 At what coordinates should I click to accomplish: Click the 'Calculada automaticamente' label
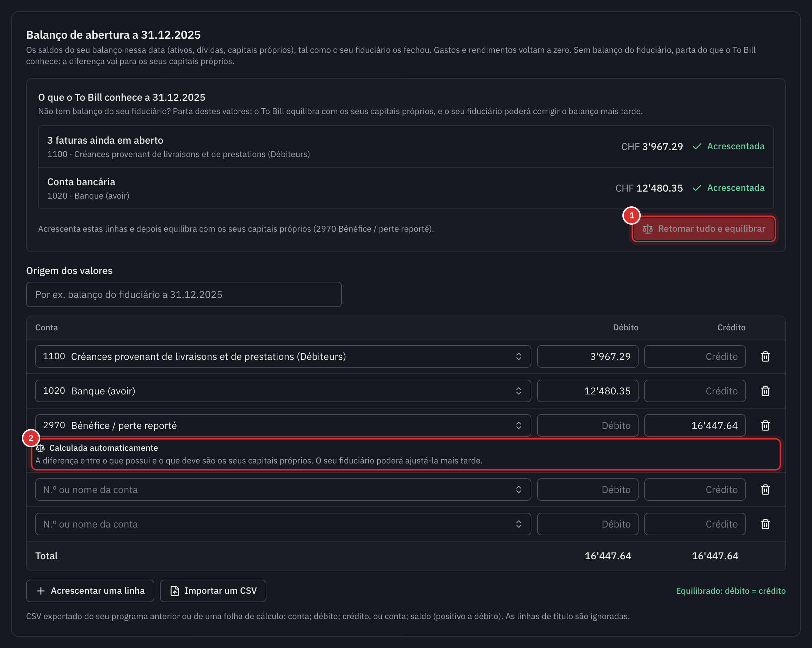point(104,448)
